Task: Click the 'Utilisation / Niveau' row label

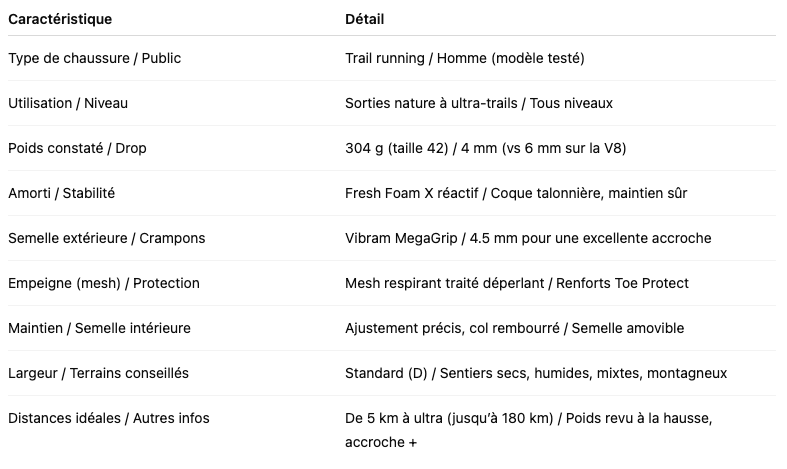Action: (x=68, y=103)
